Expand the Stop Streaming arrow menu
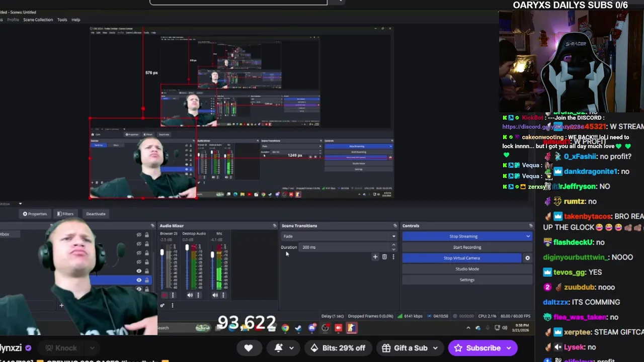 coord(528,236)
